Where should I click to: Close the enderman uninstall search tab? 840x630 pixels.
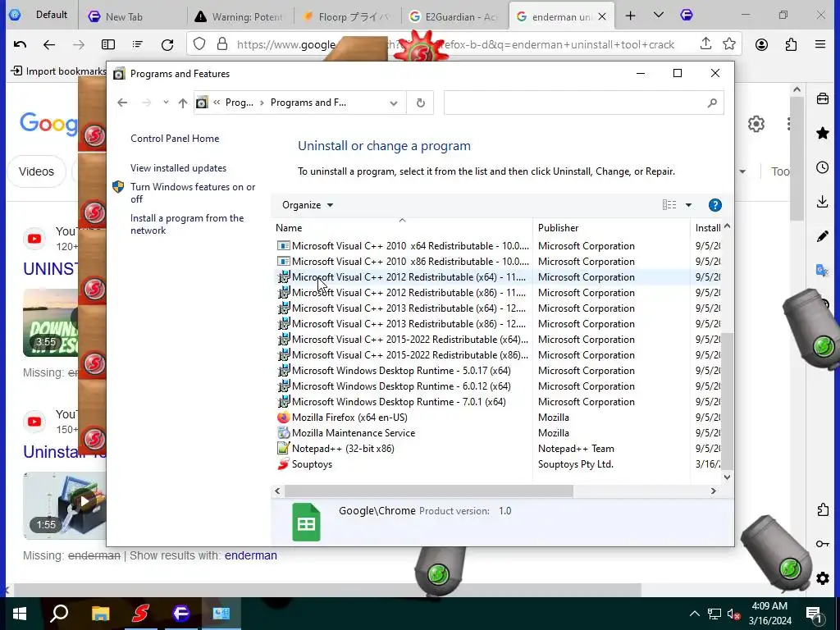click(602, 16)
